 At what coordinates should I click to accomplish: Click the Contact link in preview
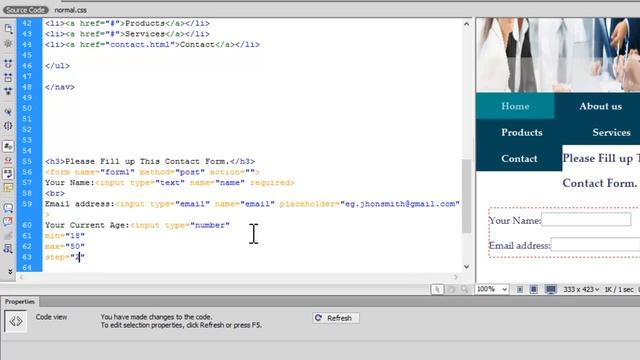(519, 158)
